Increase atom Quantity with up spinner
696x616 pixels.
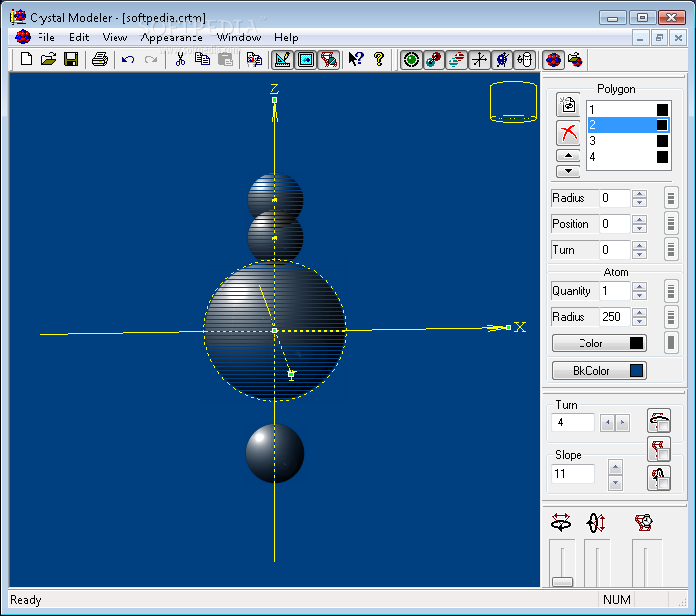click(639, 286)
